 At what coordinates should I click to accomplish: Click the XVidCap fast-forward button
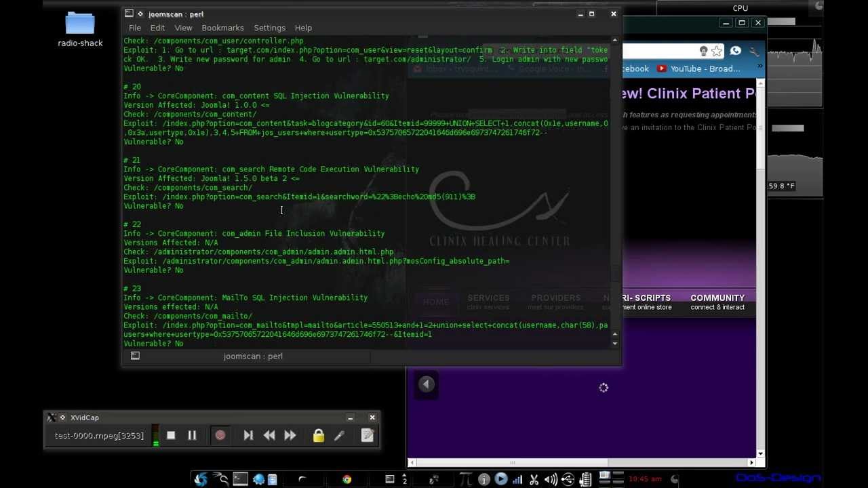(x=290, y=435)
